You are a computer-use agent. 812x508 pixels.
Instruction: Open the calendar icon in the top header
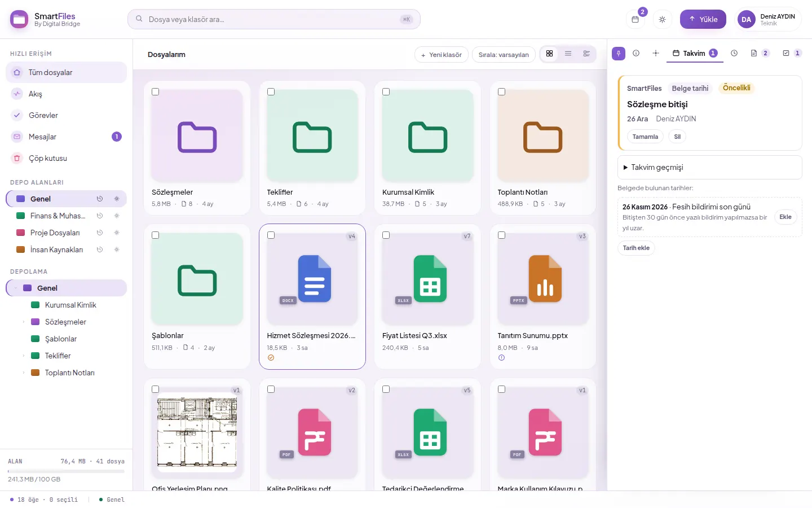point(635,19)
